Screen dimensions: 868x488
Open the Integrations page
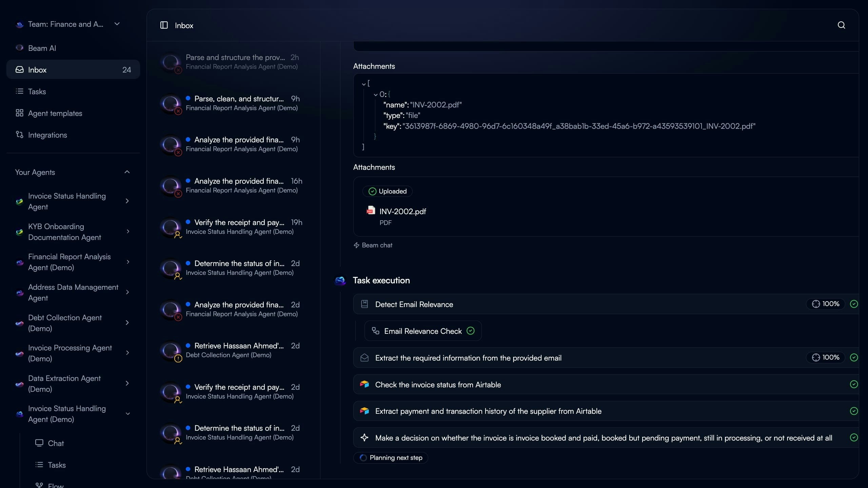47,135
